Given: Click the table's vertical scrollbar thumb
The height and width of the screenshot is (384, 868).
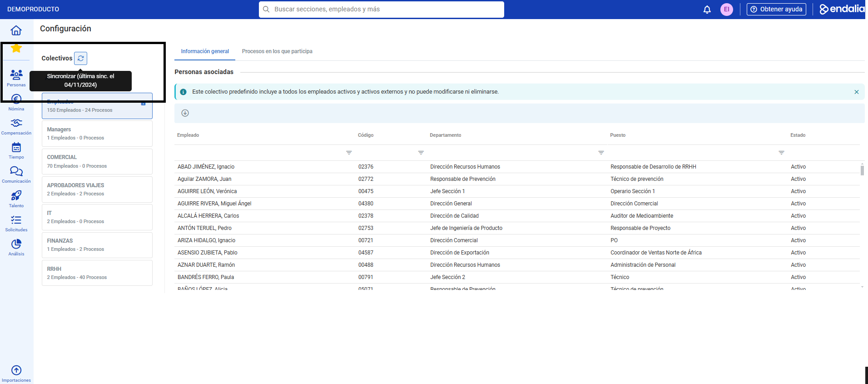Looking at the screenshot, I should [862, 170].
